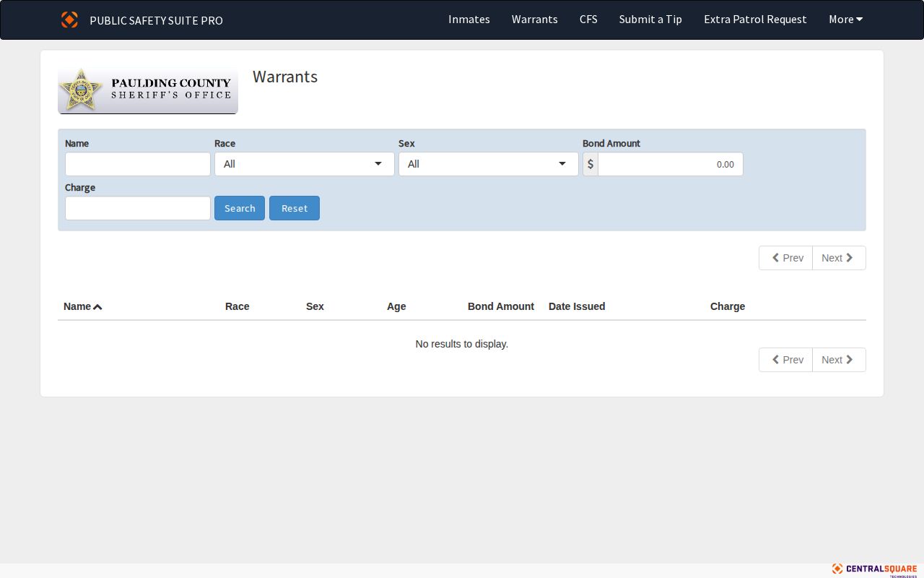924x578 pixels.
Task: Open Extra Patrol Request page
Action: [755, 20]
